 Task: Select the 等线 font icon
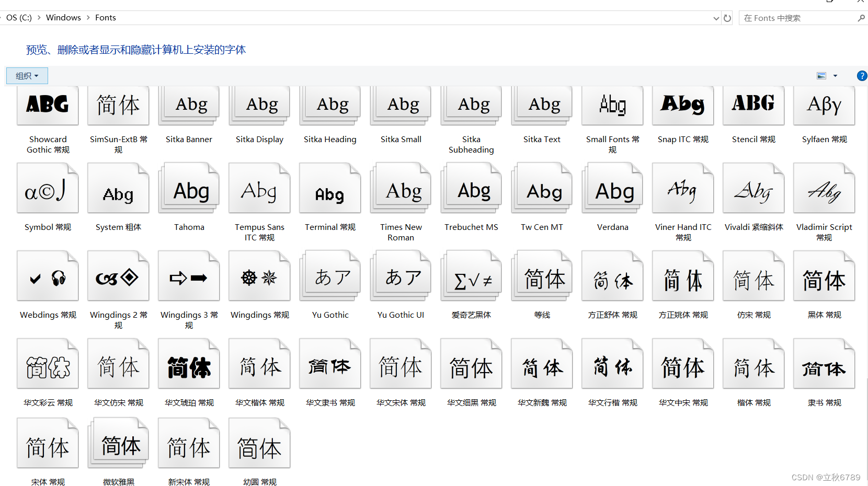click(x=542, y=276)
